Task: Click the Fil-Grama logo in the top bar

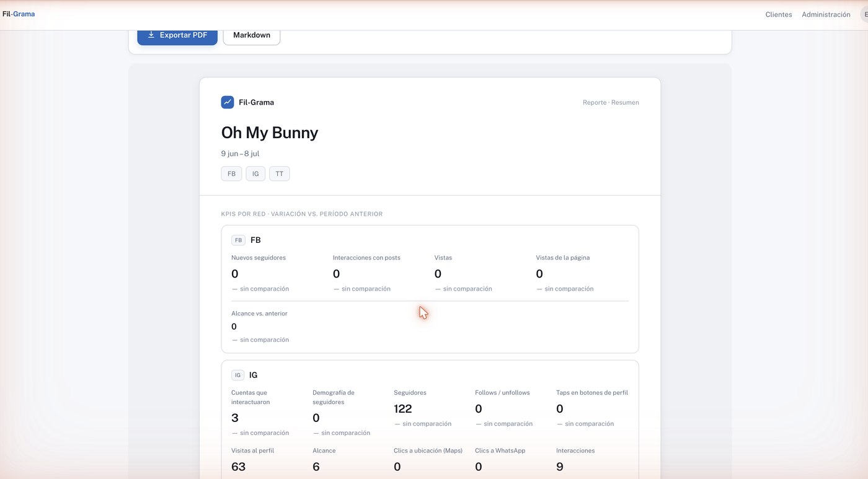Action: (x=19, y=14)
